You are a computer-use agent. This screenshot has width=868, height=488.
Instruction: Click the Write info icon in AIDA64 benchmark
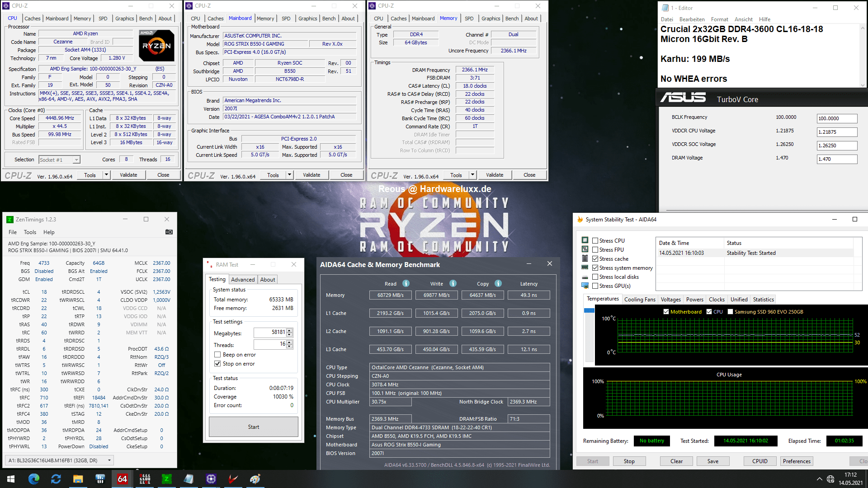(453, 283)
